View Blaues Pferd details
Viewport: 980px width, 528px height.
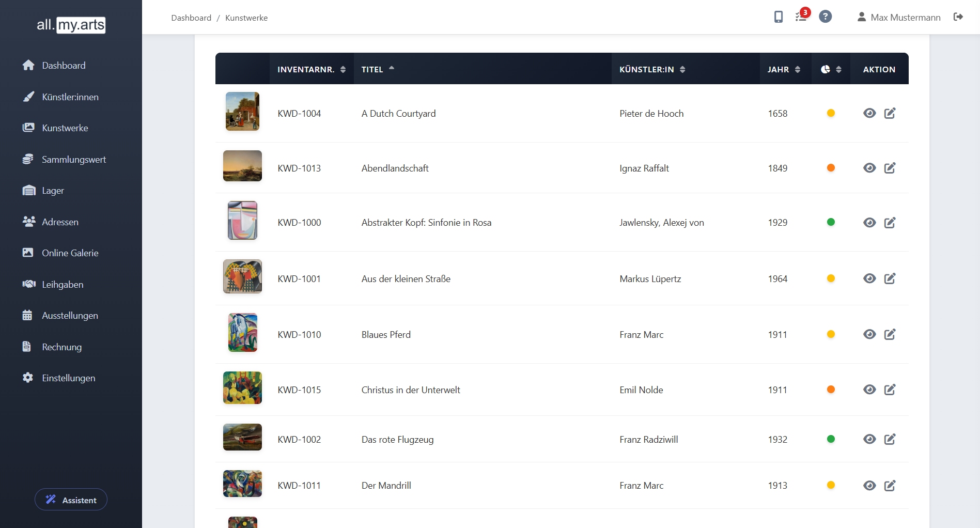tap(869, 334)
